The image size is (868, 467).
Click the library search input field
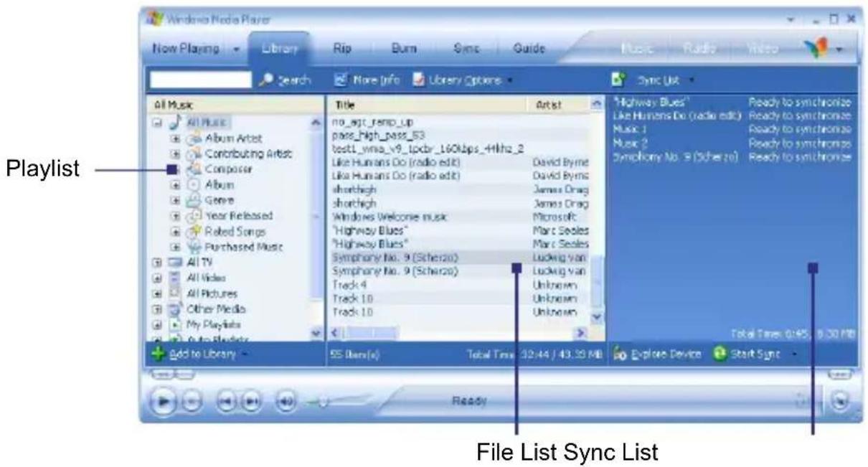pos(201,80)
